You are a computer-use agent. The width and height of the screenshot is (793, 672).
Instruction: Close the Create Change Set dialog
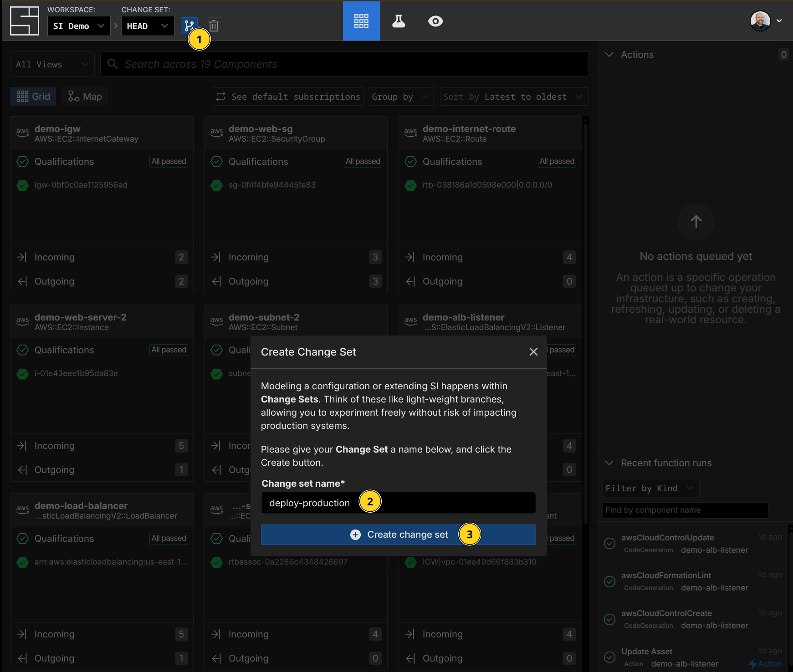tap(533, 352)
